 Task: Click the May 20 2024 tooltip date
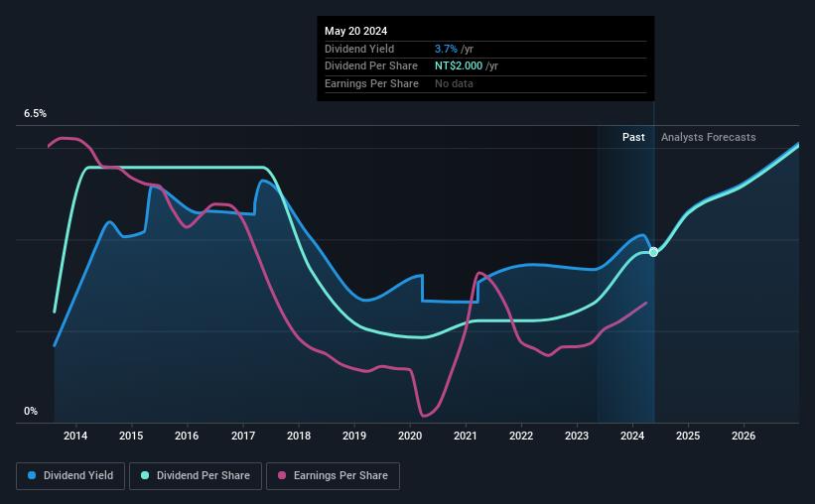point(356,31)
